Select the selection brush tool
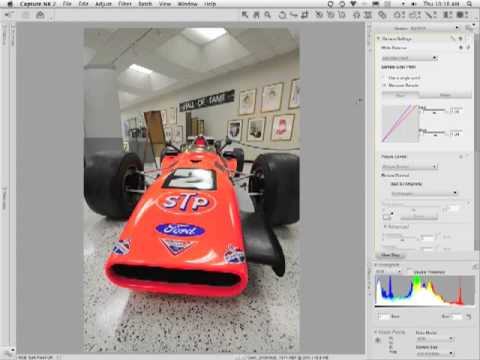The image size is (480, 360). point(431,15)
